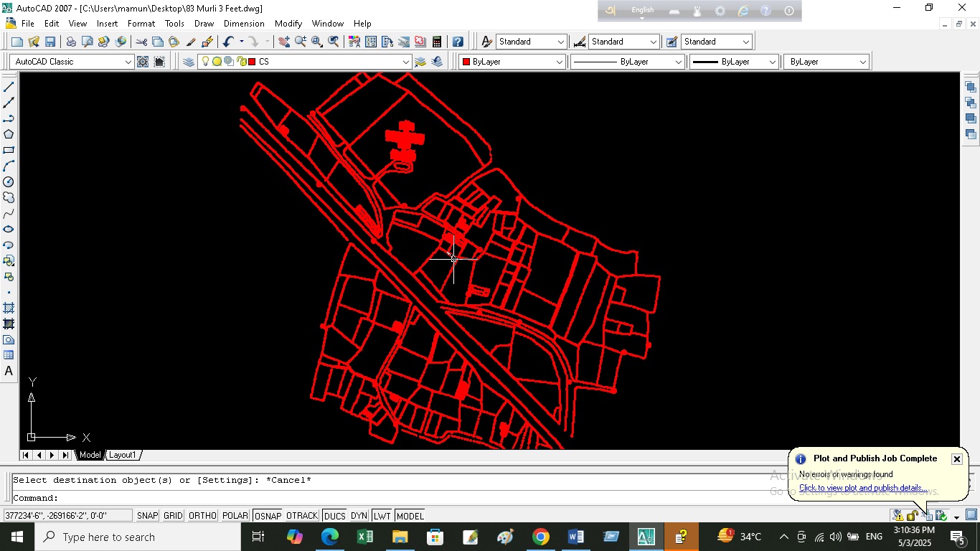Switch to the Layout1 tab
The width and height of the screenshot is (980, 551).
[x=123, y=455]
